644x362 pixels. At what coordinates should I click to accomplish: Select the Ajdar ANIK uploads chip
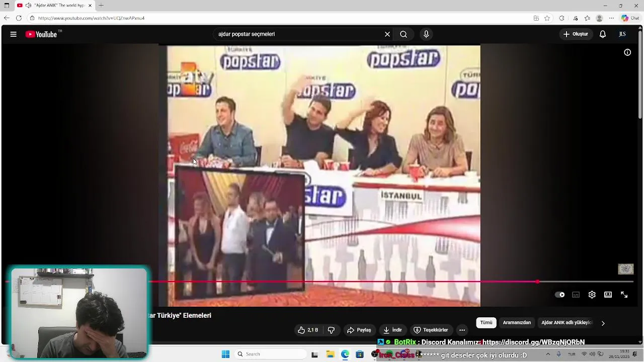point(567,323)
